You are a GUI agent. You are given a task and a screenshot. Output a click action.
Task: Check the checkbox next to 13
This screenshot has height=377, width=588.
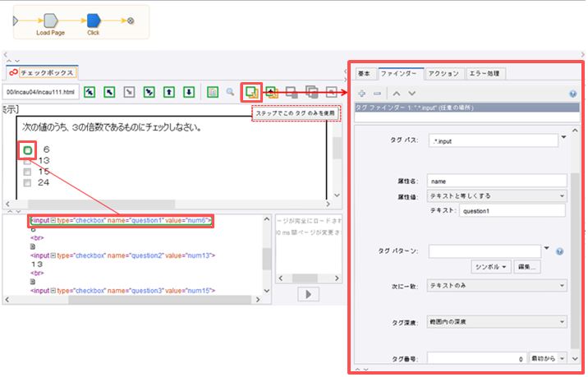click(x=27, y=161)
